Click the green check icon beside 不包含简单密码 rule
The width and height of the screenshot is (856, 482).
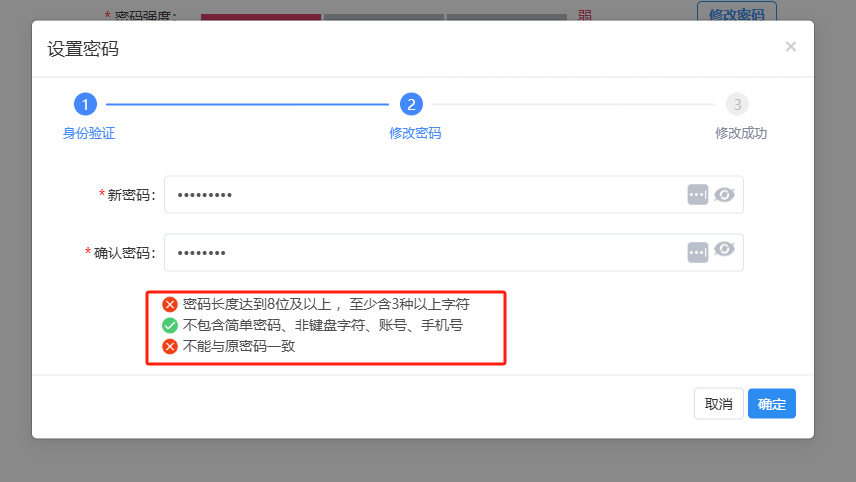(170, 325)
